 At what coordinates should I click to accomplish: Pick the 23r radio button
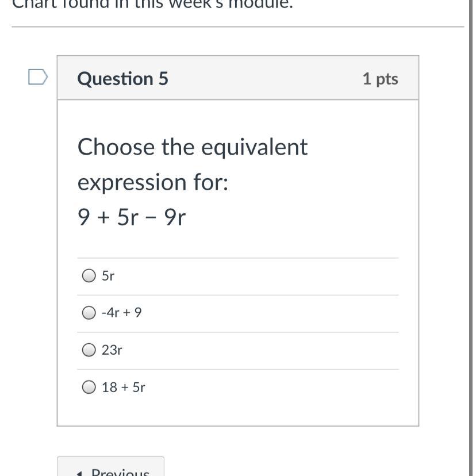tap(89, 350)
